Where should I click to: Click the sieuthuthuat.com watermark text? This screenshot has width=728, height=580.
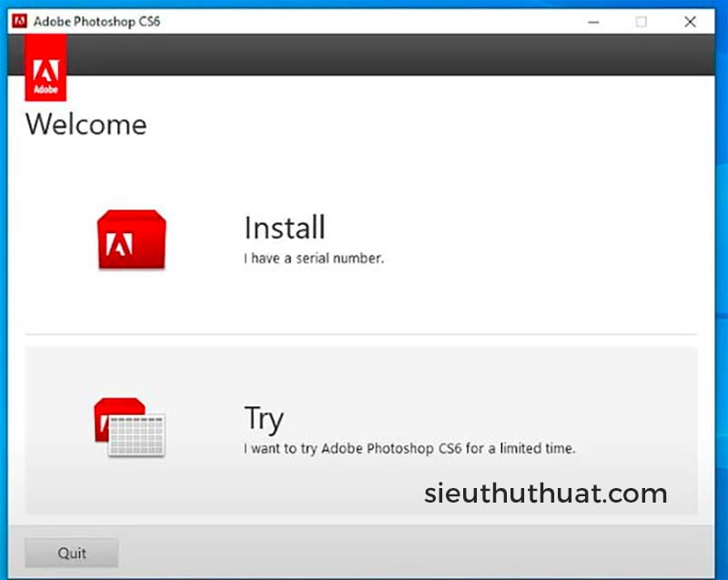tap(545, 494)
